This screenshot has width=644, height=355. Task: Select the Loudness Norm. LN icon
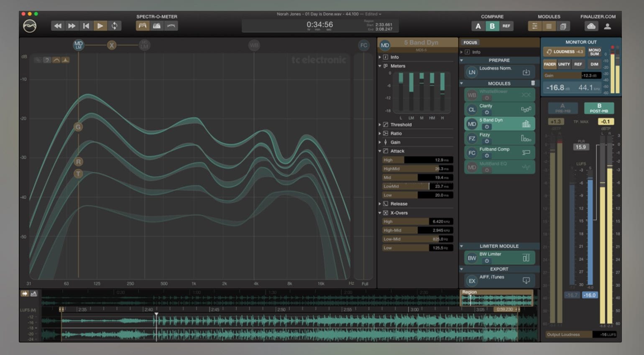click(x=471, y=72)
